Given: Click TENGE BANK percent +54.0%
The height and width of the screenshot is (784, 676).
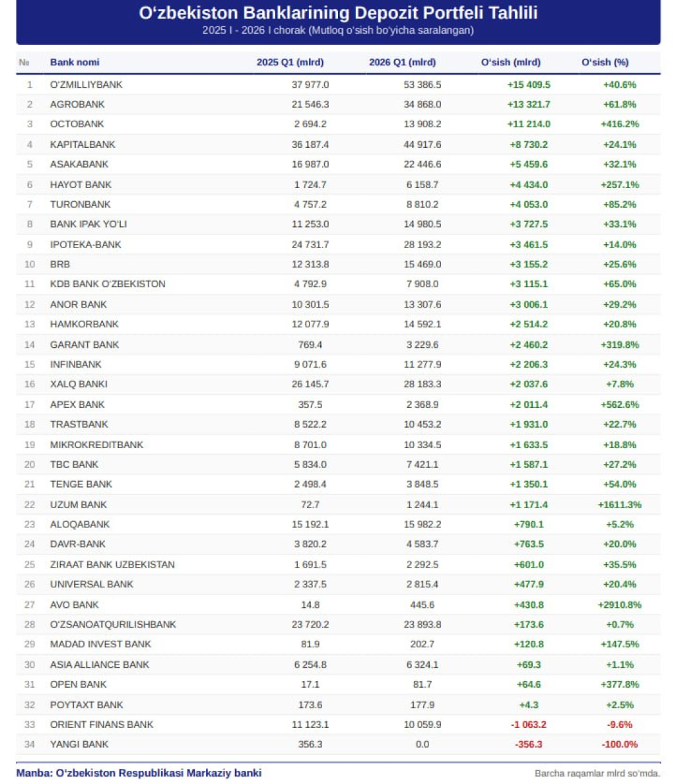Looking at the screenshot, I should click(619, 484).
